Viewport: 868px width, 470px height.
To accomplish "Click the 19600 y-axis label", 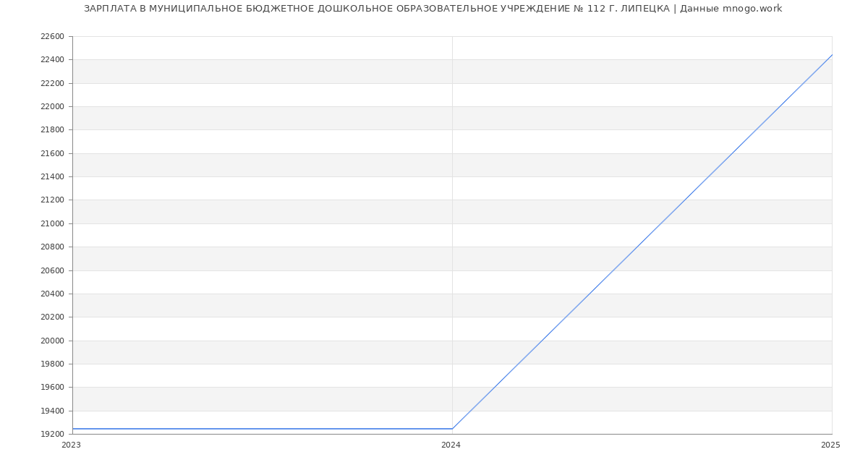I will pos(52,388).
